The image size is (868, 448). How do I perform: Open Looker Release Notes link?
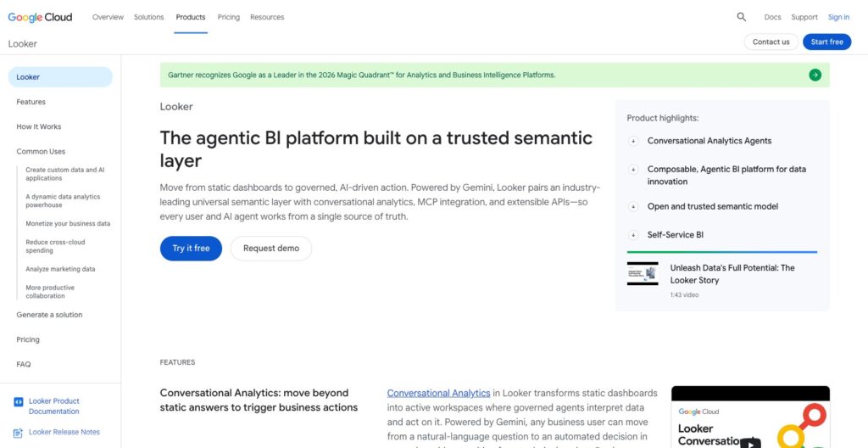coord(64,432)
